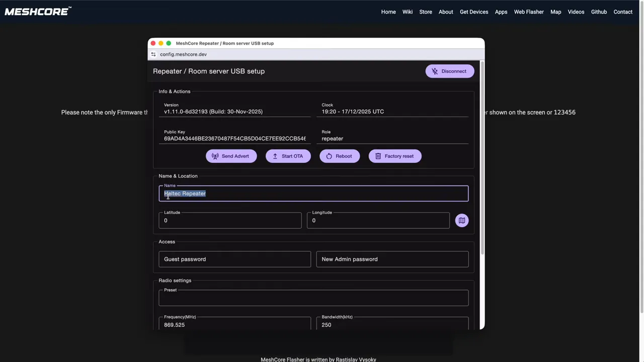Click the Repeater / Room server USB setup heading

click(209, 71)
